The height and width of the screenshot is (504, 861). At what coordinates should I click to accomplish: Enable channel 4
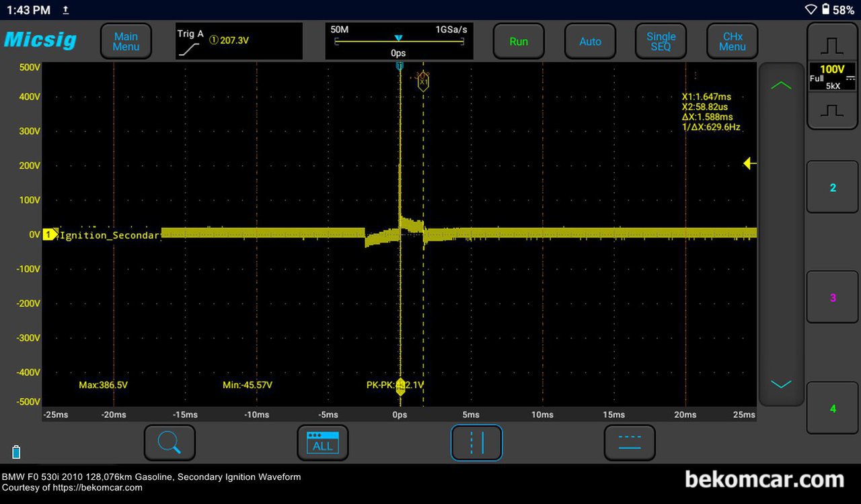832,409
